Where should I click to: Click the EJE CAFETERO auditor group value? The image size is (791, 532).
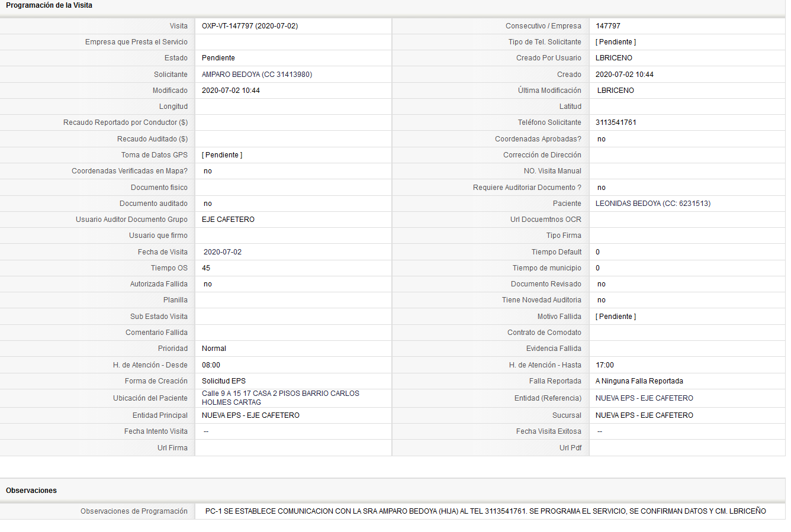coord(228,220)
